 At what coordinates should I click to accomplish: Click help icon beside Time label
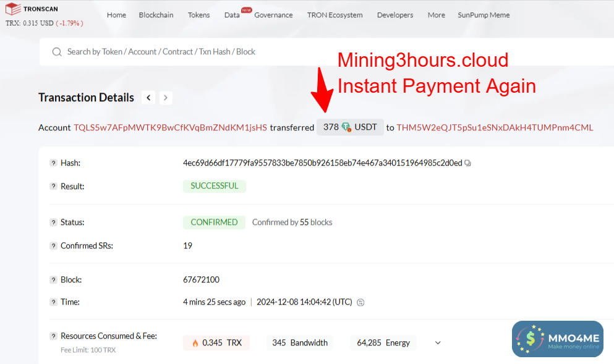[53, 302]
